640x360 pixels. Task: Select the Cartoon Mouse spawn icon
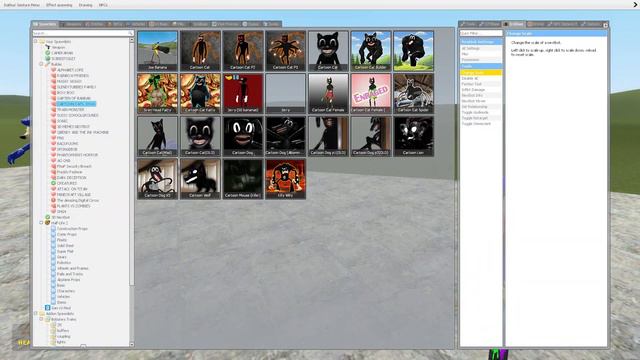(243, 179)
